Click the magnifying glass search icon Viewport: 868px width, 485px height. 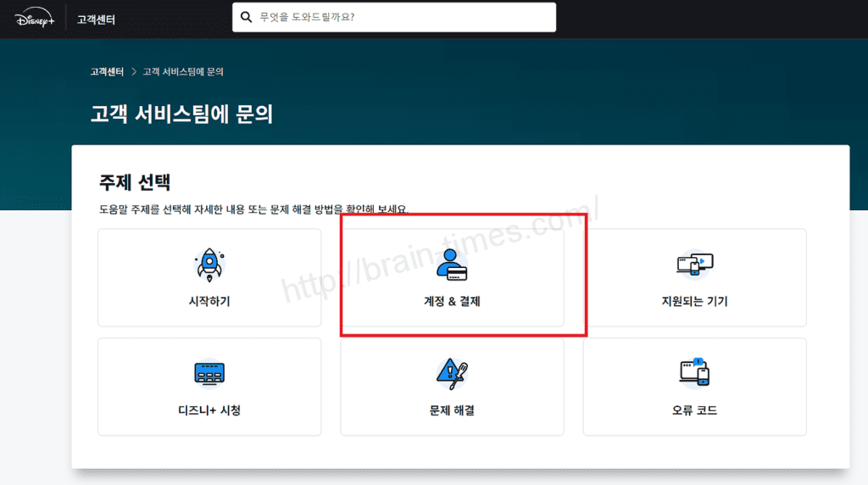247,17
